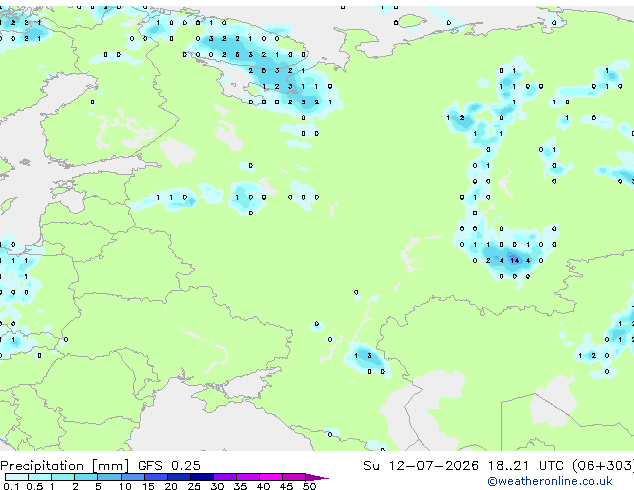Click the '25' legend scale label
Image resolution: width=634 pixels, height=490 pixels.
pos(194,486)
